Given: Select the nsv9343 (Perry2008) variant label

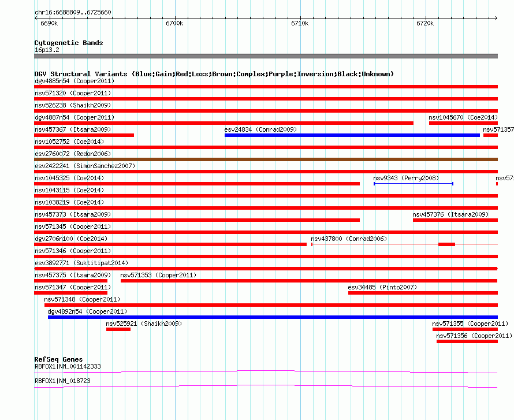Looking at the screenshot, I should click(406, 179).
